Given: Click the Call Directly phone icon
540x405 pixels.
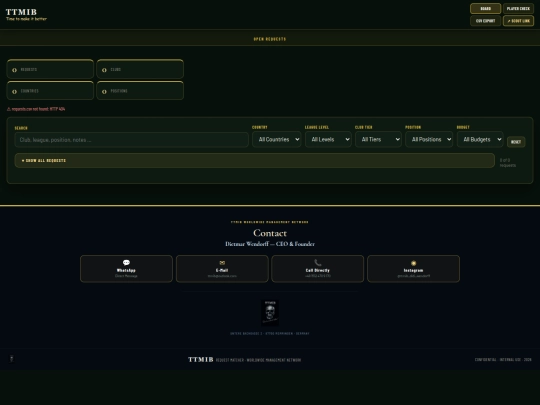Looking at the screenshot, I should 318,263.
